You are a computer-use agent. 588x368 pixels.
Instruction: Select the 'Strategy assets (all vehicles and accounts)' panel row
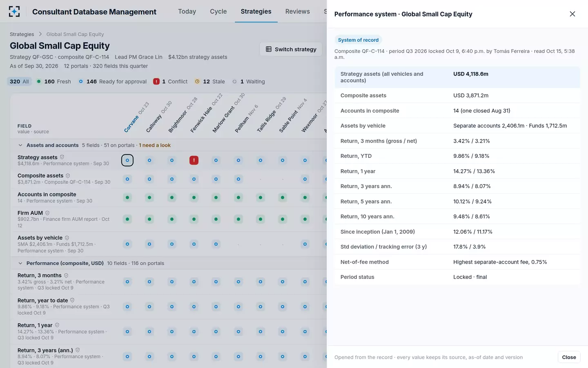tap(457, 77)
